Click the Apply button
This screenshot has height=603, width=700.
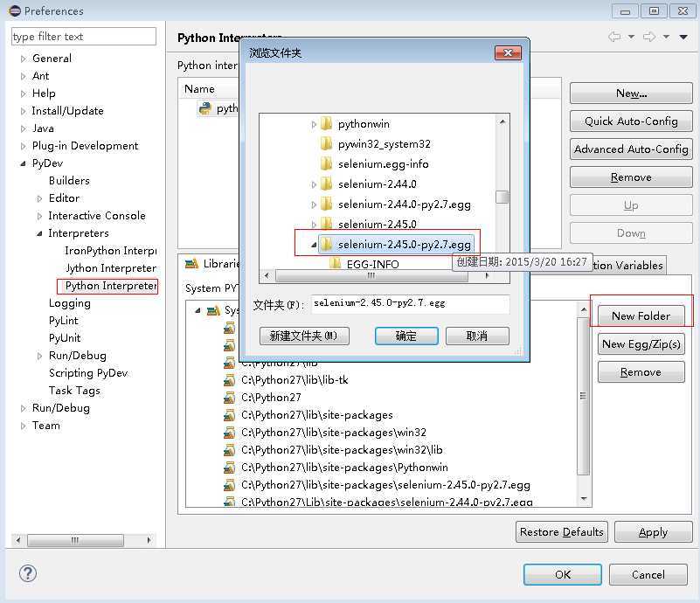coord(653,532)
